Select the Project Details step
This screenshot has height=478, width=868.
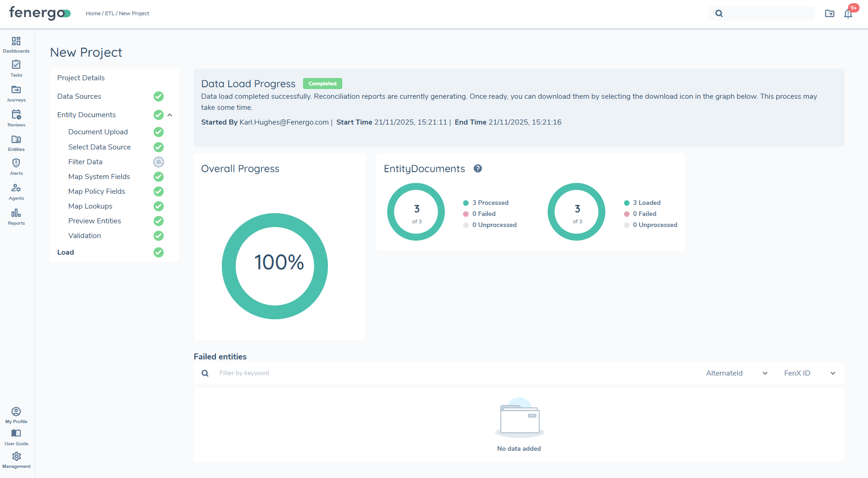(81, 78)
